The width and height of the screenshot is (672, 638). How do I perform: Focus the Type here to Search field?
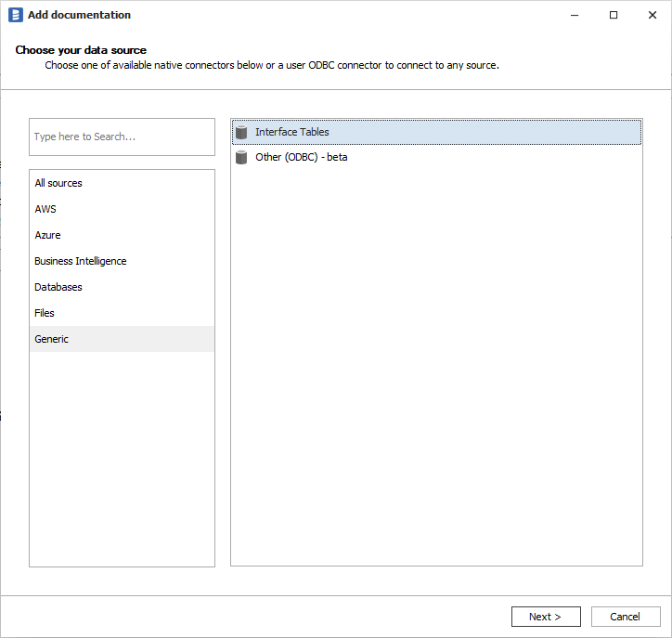122,137
